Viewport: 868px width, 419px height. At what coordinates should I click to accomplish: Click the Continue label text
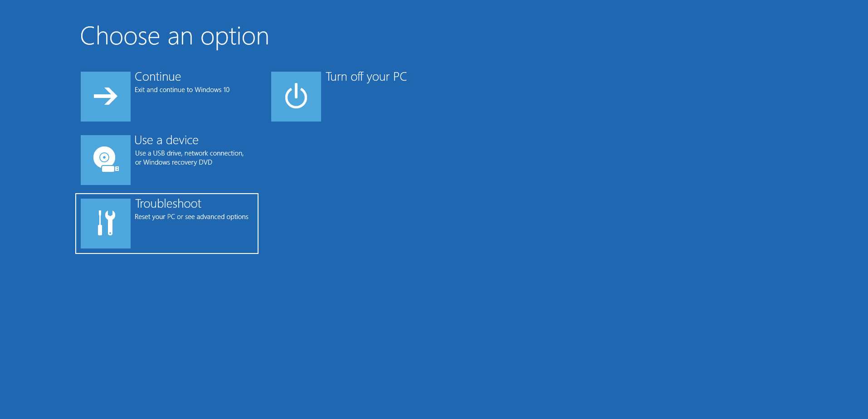pos(158,76)
